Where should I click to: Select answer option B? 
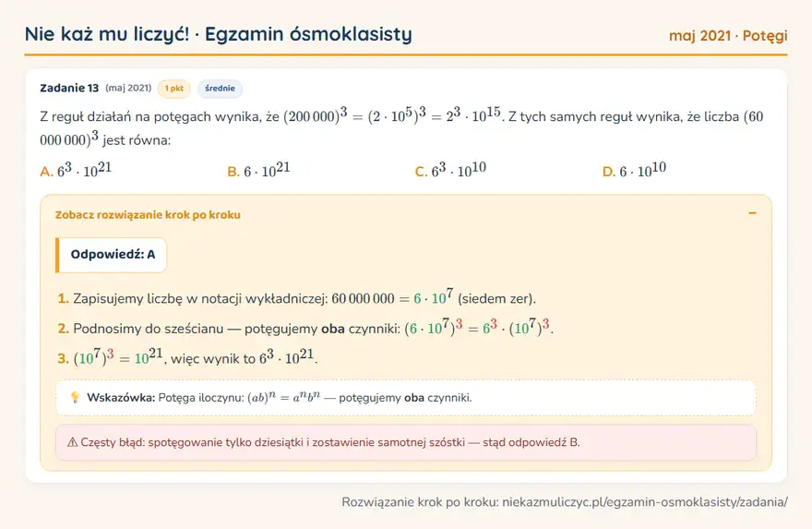tap(259, 170)
